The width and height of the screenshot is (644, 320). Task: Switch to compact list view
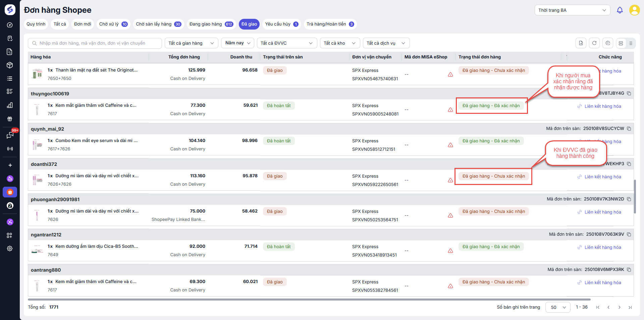631,43
